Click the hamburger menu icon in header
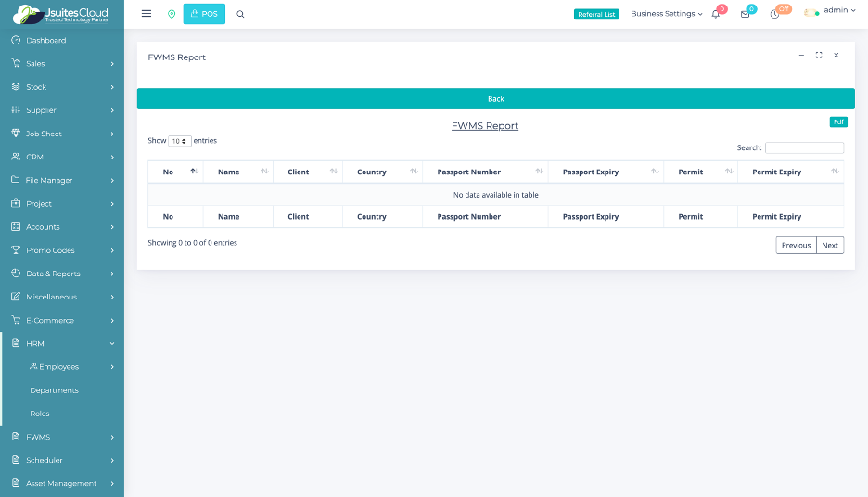868x497 pixels. click(147, 14)
